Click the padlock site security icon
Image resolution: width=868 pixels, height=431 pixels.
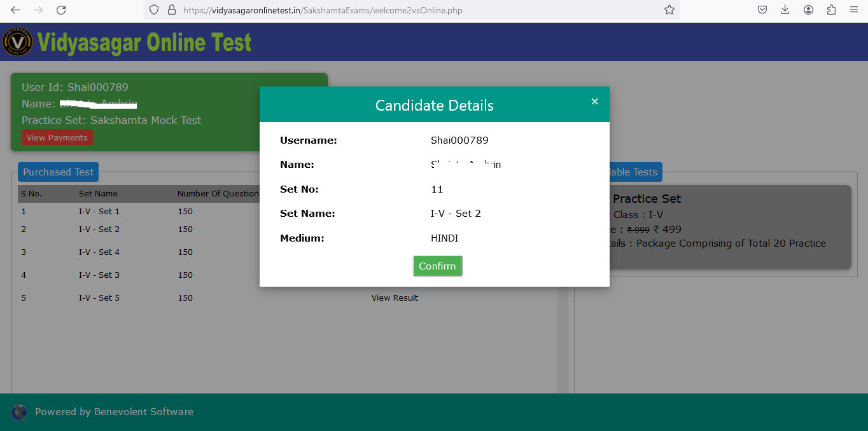click(171, 10)
